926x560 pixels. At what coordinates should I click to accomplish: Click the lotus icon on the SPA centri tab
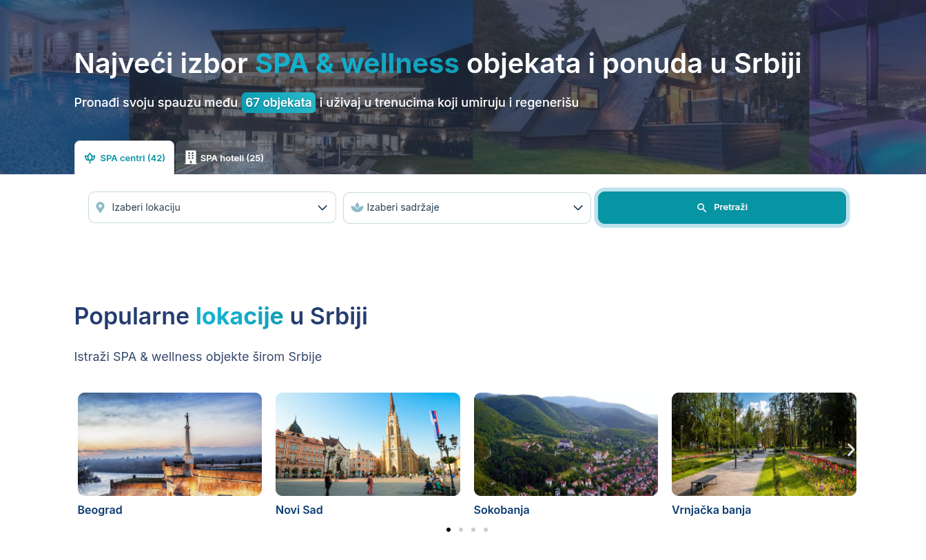click(90, 158)
